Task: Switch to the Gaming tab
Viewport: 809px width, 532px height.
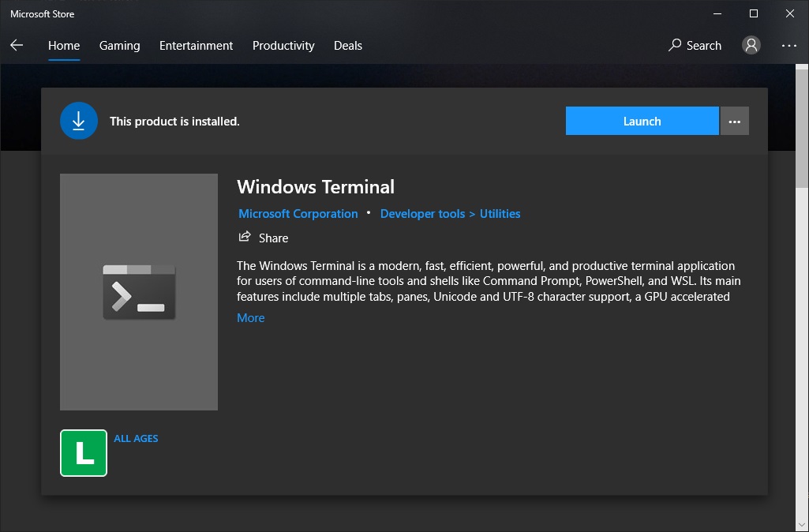Action: click(x=120, y=46)
